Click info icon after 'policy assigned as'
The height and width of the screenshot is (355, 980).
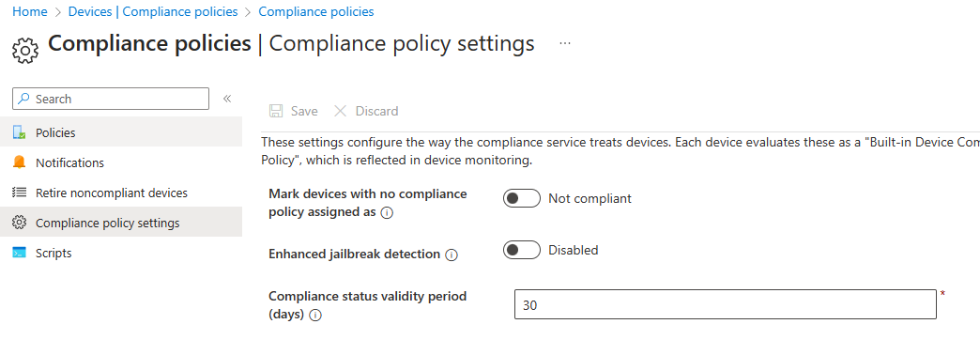387,213
